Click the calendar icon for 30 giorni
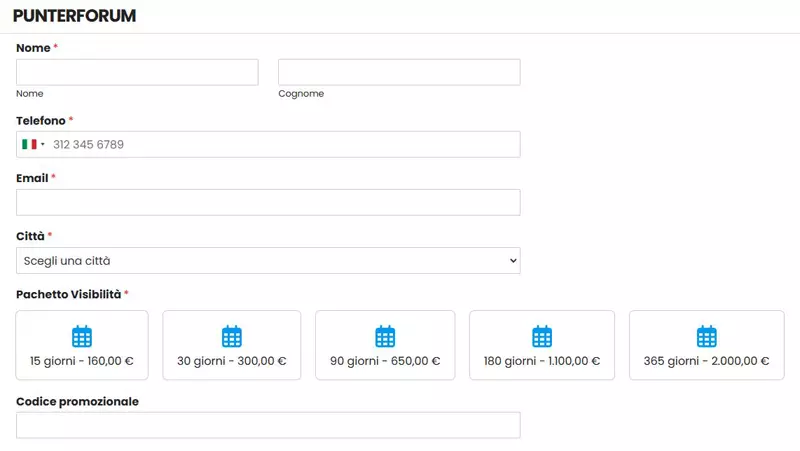800x451 pixels. pyautogui.click(x=232, y=336)
